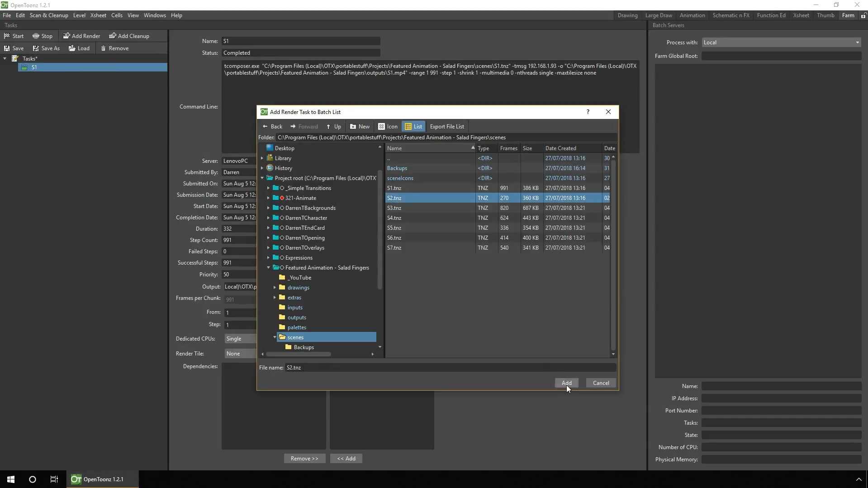The height and width of the screenshot is (488, 868).
Task: Click Add Cleanup in Tasks panel
Action: click(x=129, y=36)
